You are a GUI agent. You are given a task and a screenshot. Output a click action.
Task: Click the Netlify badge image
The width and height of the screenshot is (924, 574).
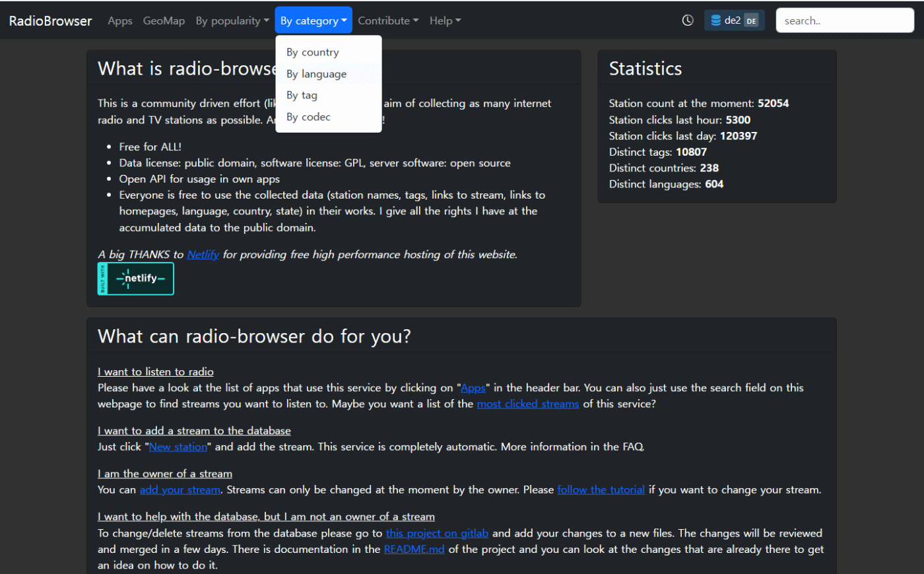[136, 278]
